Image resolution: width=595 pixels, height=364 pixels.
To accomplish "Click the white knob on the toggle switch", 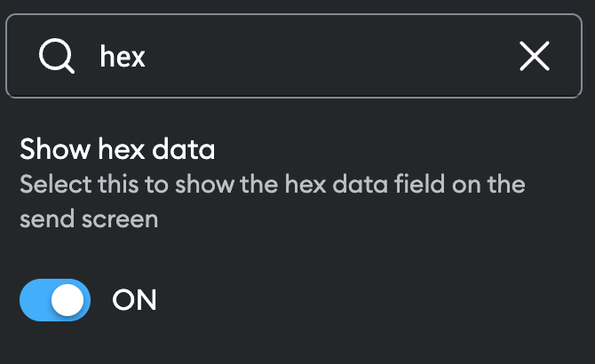I will 68,300.
